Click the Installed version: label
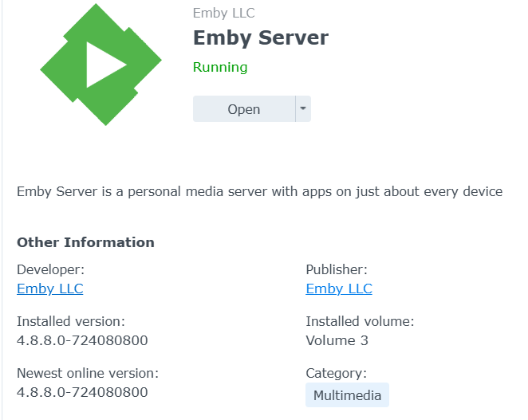The image size is (528, 420). 71,321
